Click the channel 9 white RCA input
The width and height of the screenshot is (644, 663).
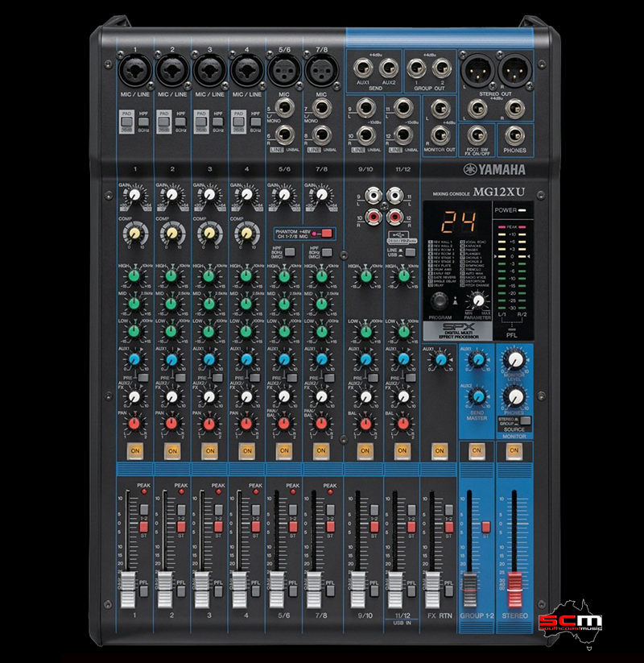click(x=372, y=196)
